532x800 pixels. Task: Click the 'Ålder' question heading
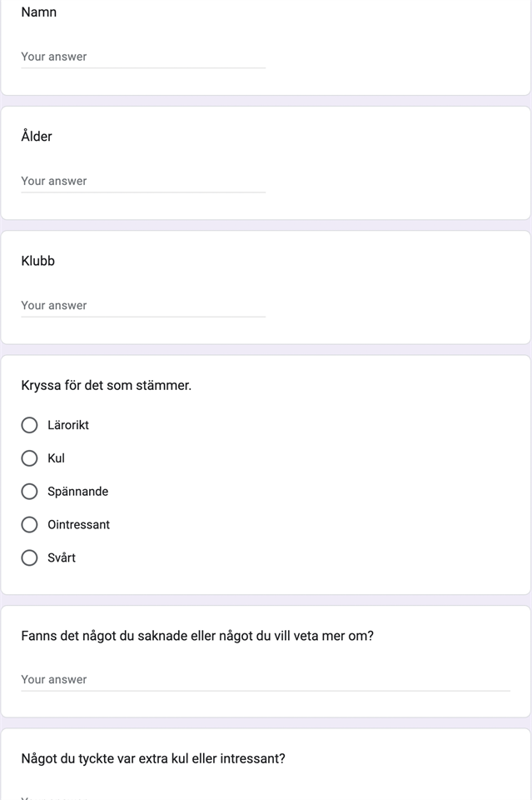point(37,137)
